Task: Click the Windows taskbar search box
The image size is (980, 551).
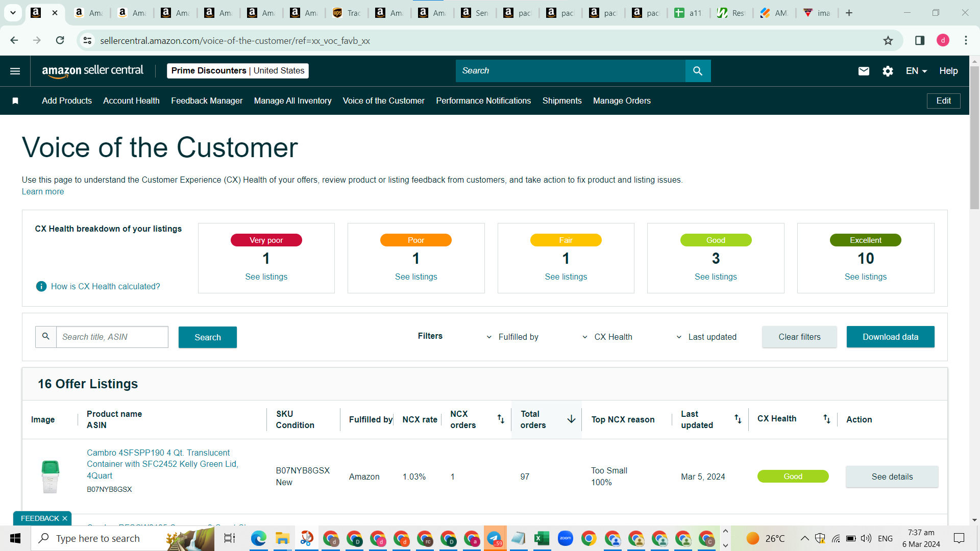Action: click(x=122, y=538)
